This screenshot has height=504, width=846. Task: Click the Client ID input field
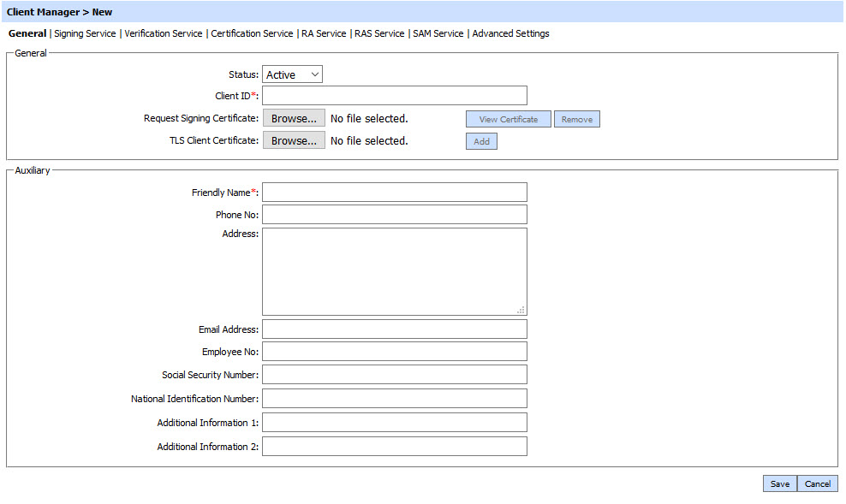(x=394, y=96)
